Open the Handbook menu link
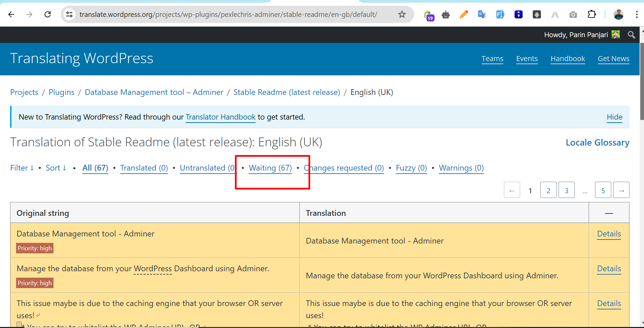Screen dimensions: 644x328 568,59
